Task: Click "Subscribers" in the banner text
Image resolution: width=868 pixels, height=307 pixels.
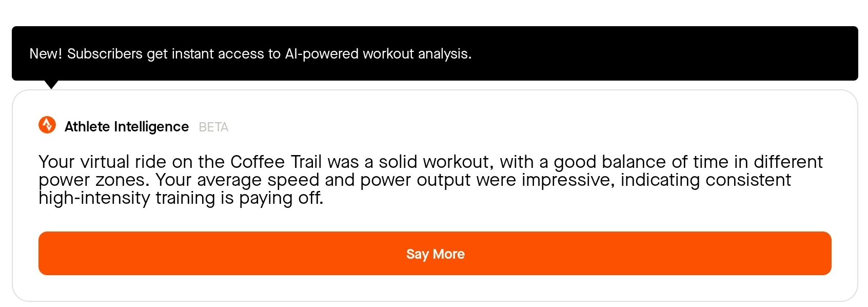Action: (105, 54)
